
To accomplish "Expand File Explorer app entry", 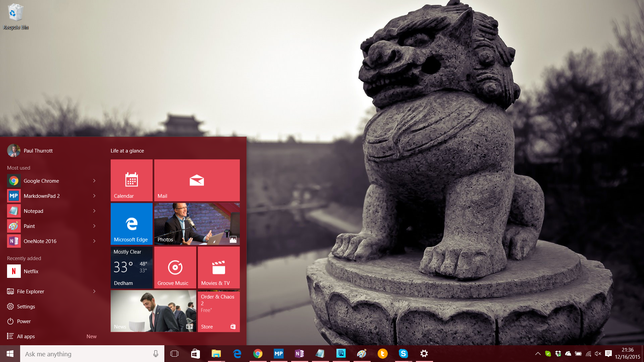I will tap(94, 291).
